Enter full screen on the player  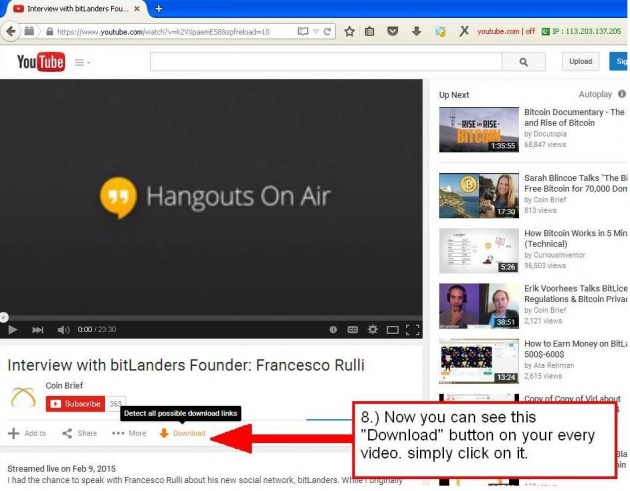click(x=413, y=330)
